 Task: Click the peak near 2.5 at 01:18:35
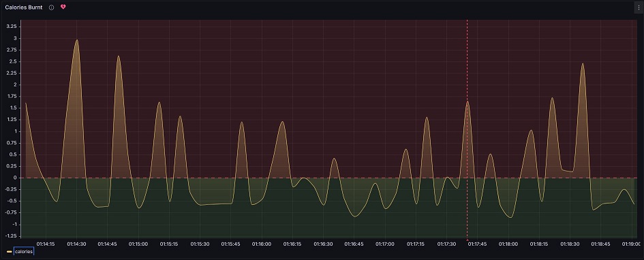tap(583, 63)
